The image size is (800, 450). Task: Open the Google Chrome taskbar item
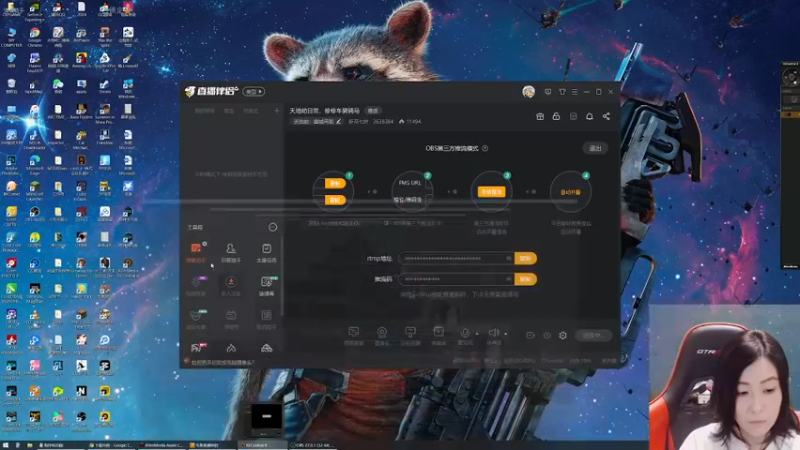(x=111, y=445)
